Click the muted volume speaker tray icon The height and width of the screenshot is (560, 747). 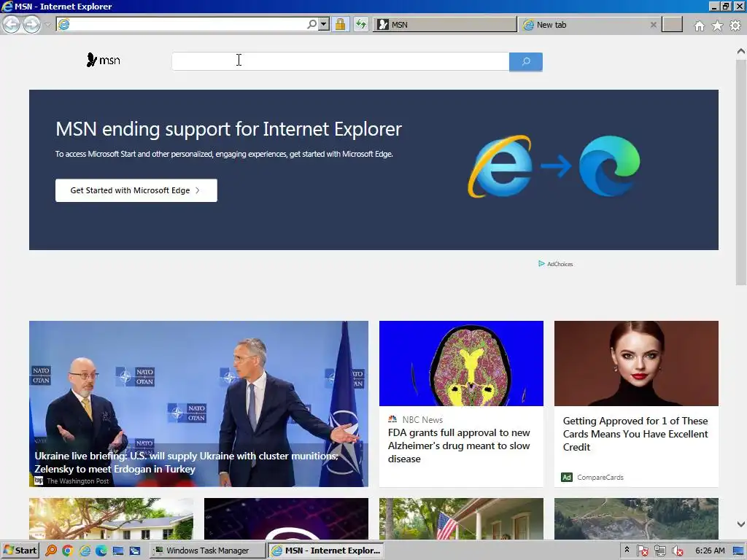677,551
